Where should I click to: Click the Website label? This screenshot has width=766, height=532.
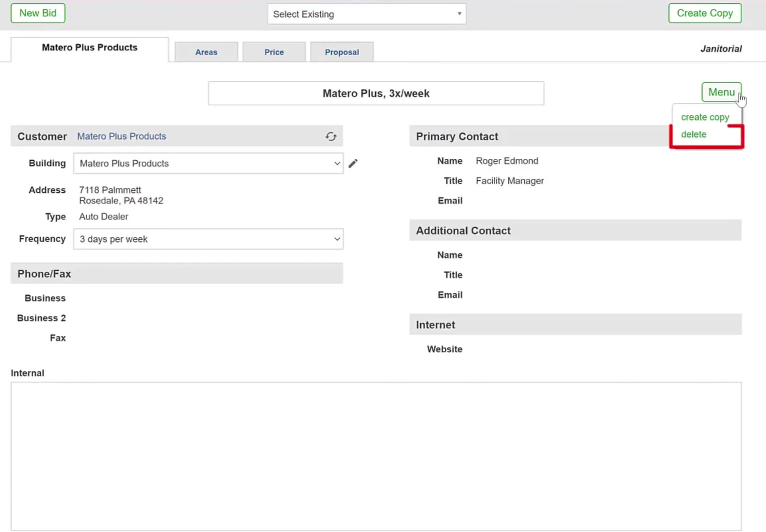[x=445, y=349]
